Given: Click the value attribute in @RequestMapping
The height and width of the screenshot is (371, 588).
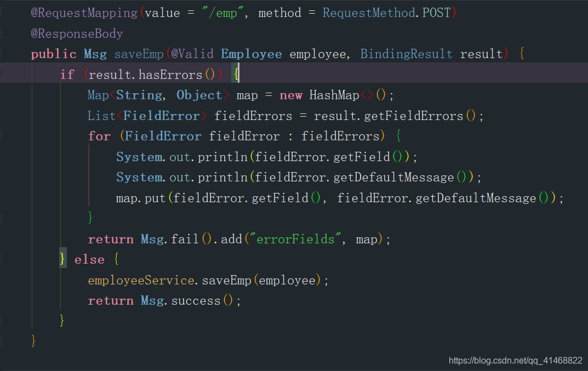Looking at the screenshot, I should 162,13.
